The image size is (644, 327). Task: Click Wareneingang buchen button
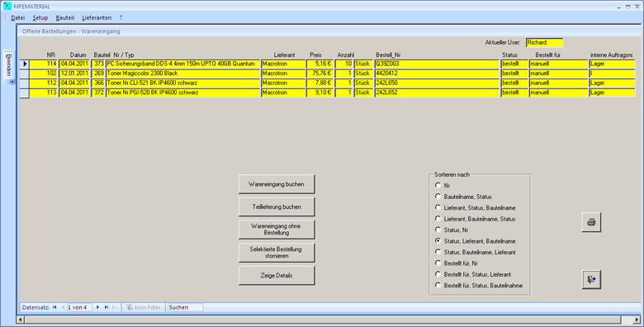point(277,184)
